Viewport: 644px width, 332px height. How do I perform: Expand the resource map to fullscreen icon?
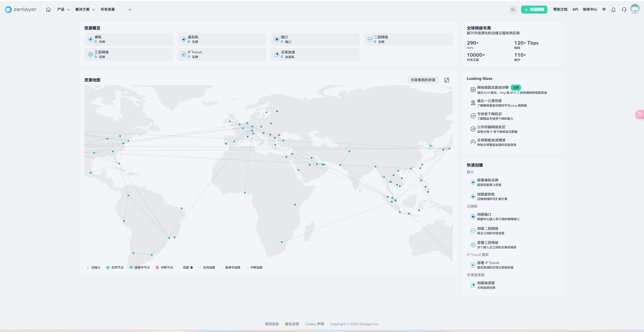tap(447, 80)
